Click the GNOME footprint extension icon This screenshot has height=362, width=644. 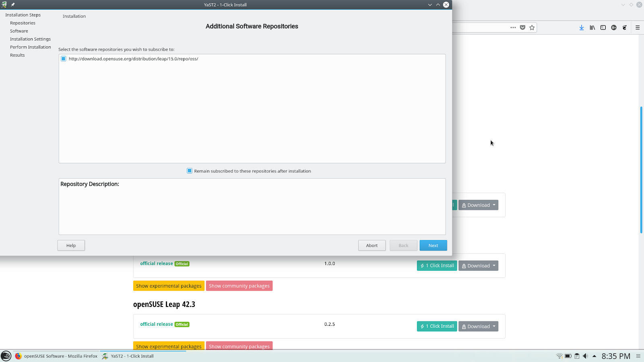point(625,28)
